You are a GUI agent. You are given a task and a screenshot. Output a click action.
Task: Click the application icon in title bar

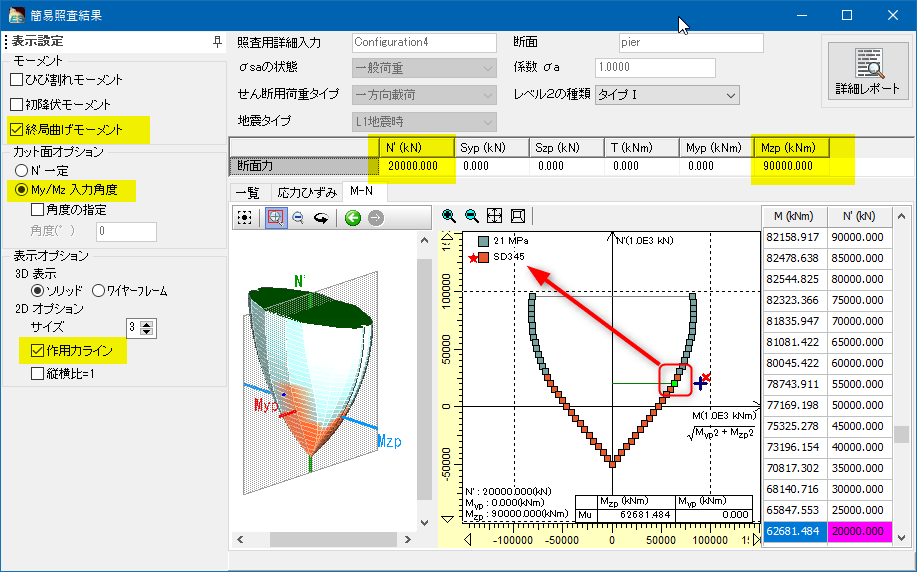(x=16, y=15)
